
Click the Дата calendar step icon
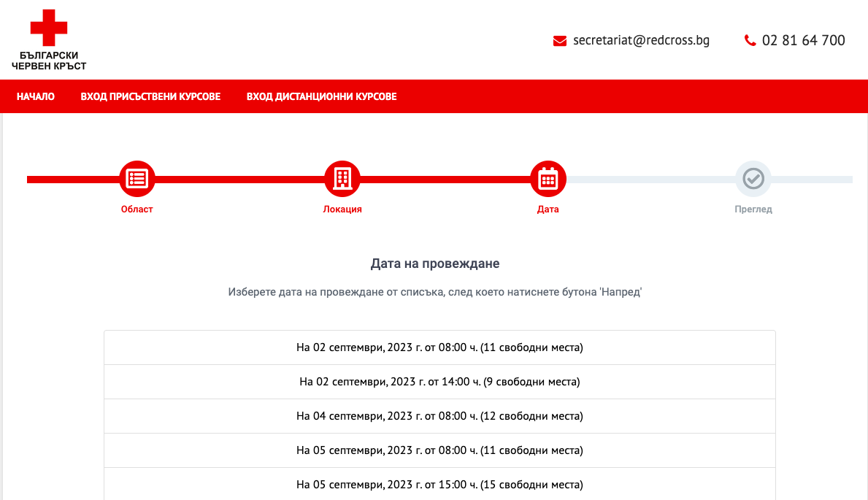(x=548, y=178)
